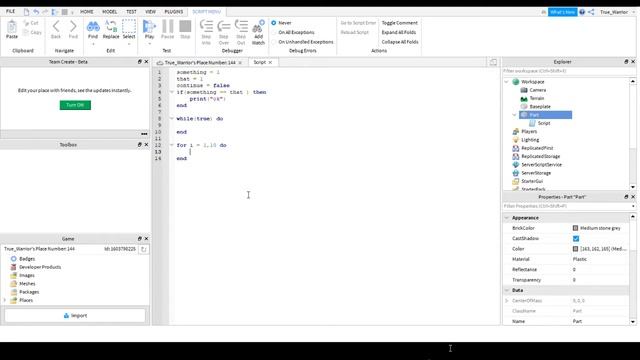This screenshot has height=360, width=640.
Task: Click Toggle Comment action
Action: click(x=400, y=23)
